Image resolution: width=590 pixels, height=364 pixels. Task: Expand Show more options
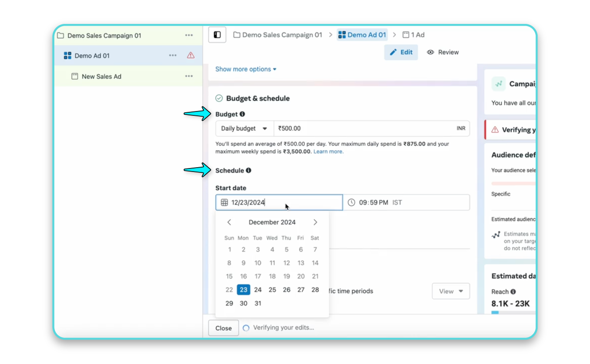(246, 69)
